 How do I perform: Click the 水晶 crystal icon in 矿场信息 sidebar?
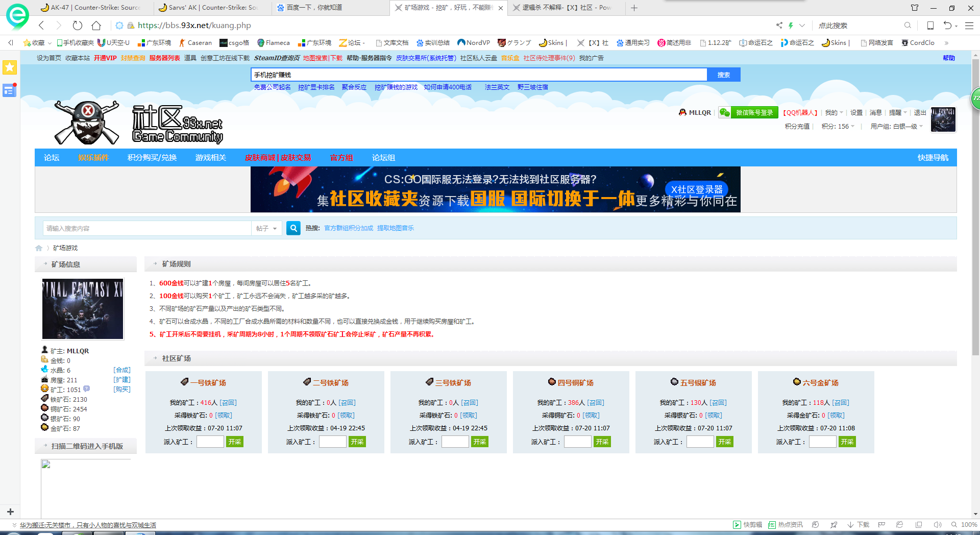[x=45, y=370]
